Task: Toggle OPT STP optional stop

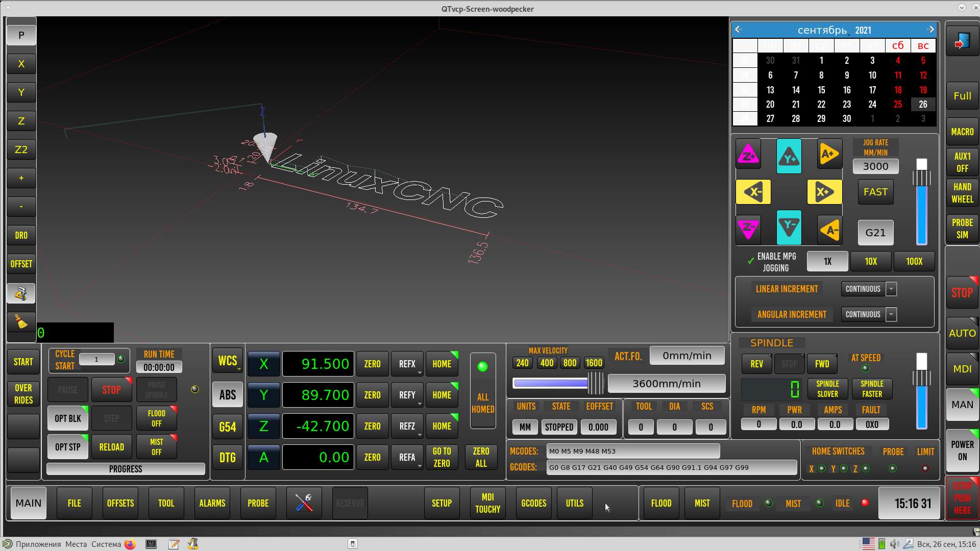Action: [68, 447]
